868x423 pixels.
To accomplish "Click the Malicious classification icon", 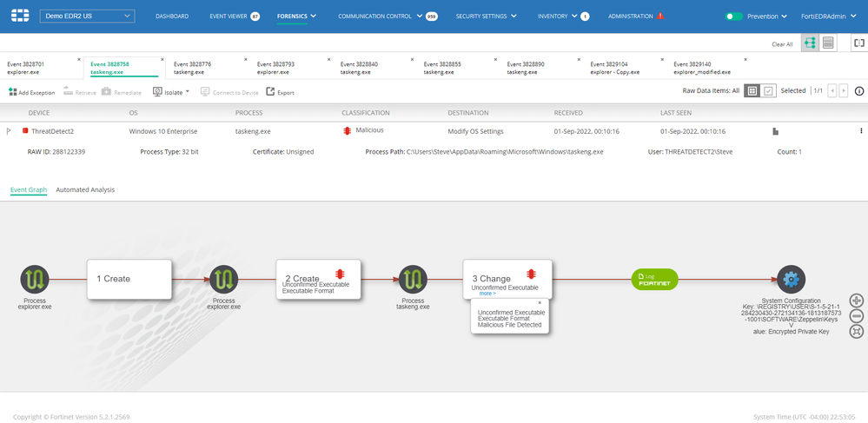I will pyautogui.click(x=347, y=130).
